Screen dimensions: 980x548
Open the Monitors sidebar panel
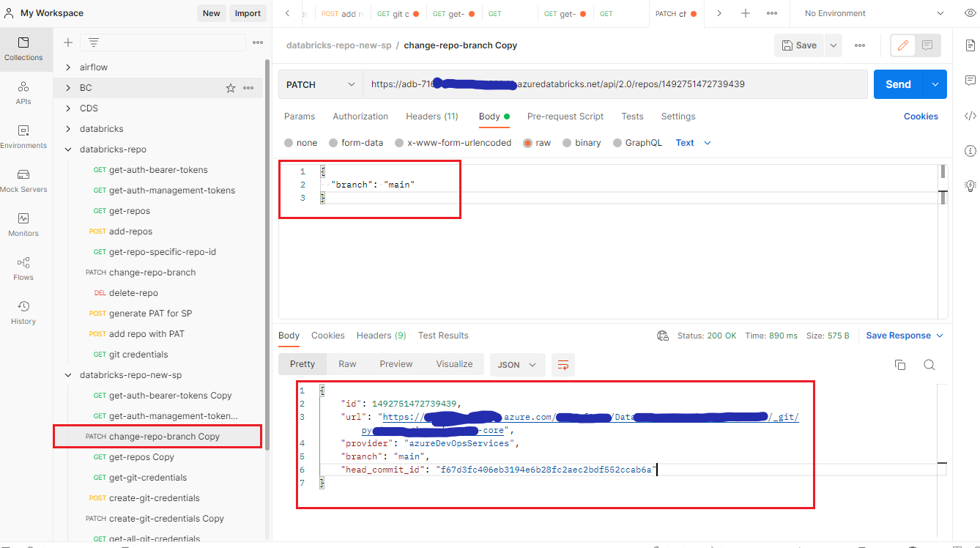click(23, 225)
